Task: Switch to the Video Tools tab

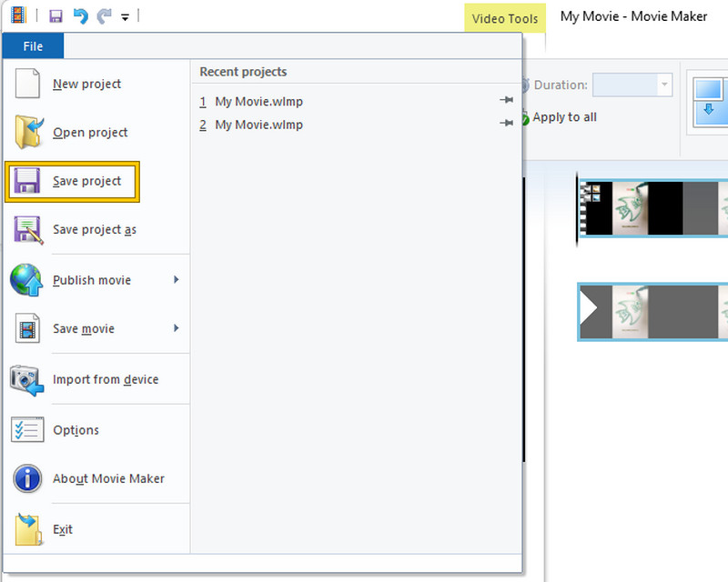Action: point(505,18)
